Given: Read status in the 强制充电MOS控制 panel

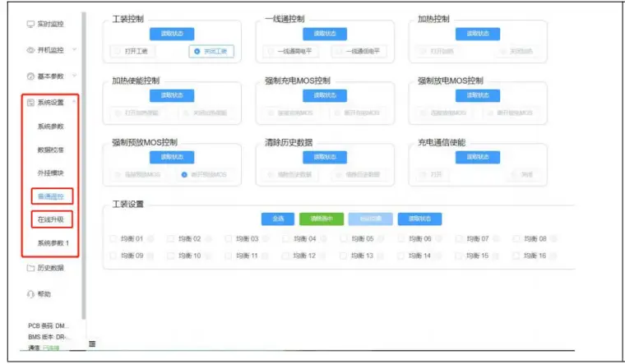Looking at the screenshot, I should click(325, 95).
